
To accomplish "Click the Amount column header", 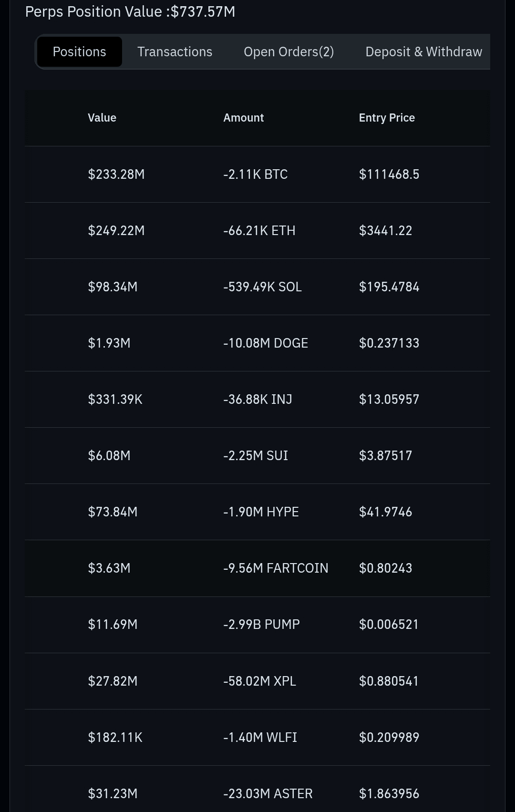I will 243,118.
